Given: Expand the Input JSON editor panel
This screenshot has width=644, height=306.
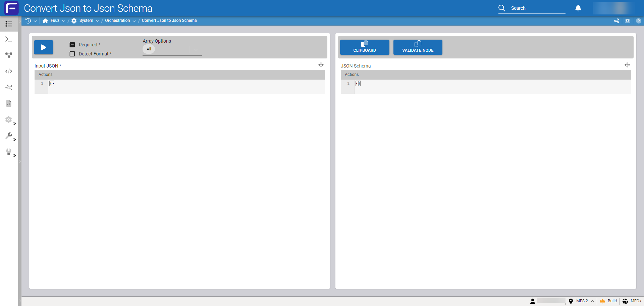Looking at the screenshot, I should pos(321,65).
